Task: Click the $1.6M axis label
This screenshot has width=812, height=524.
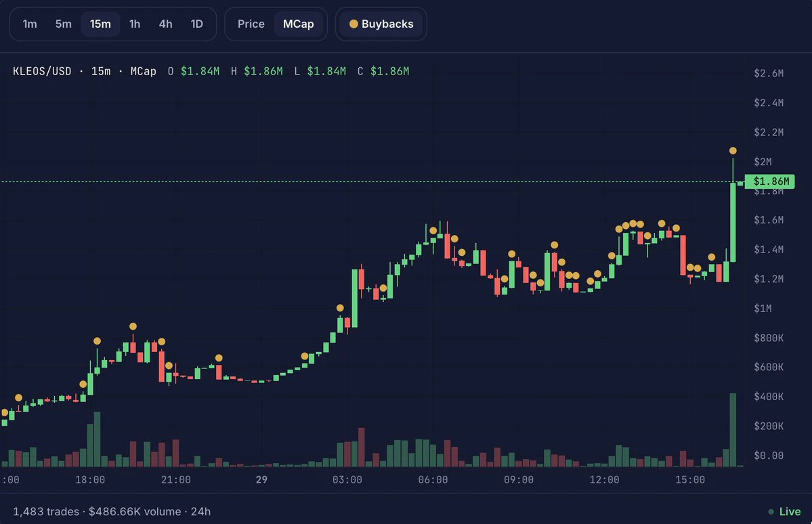Action: point(769,220)
